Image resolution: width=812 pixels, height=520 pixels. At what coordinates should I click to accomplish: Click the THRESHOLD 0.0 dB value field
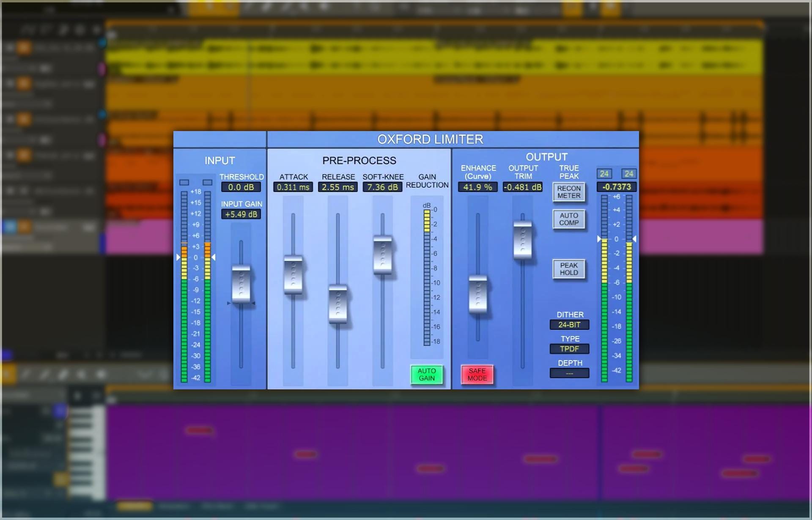click(x=241, y=187)
